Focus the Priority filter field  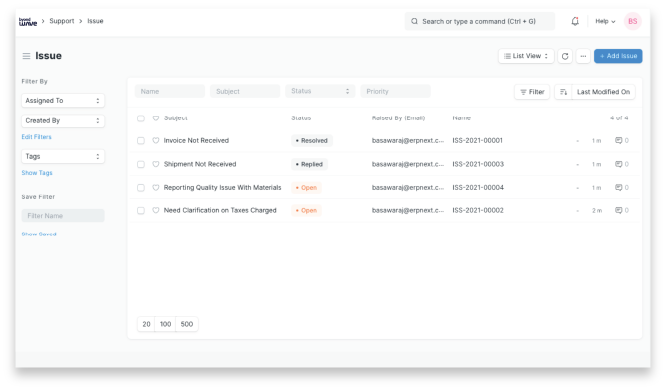pyautogui.click(x=395, y=91)
